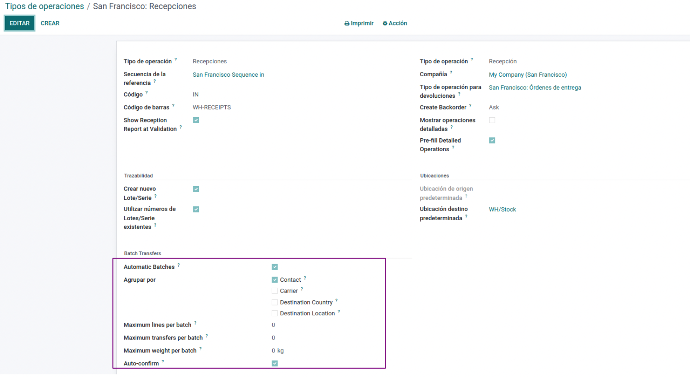Screen dimensions: 690x377
Task: Open the Imprimir print menu
Action: click(359, 23)
